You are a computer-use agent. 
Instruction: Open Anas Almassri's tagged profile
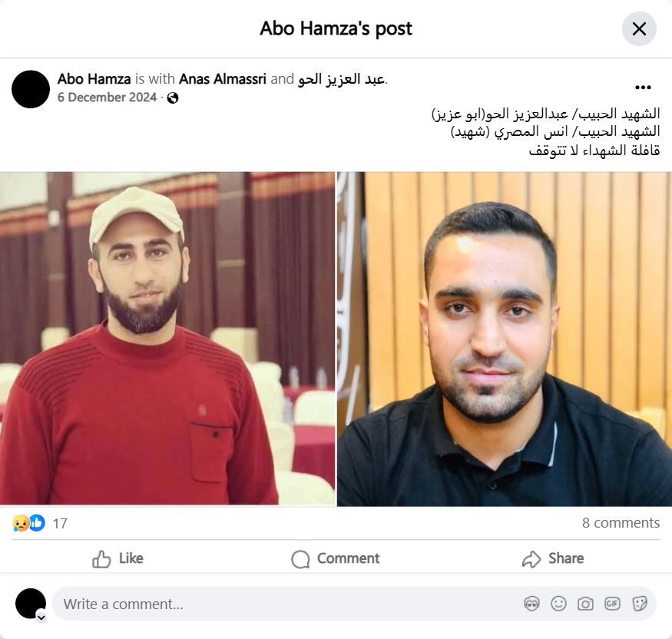(x=223, y=79)
